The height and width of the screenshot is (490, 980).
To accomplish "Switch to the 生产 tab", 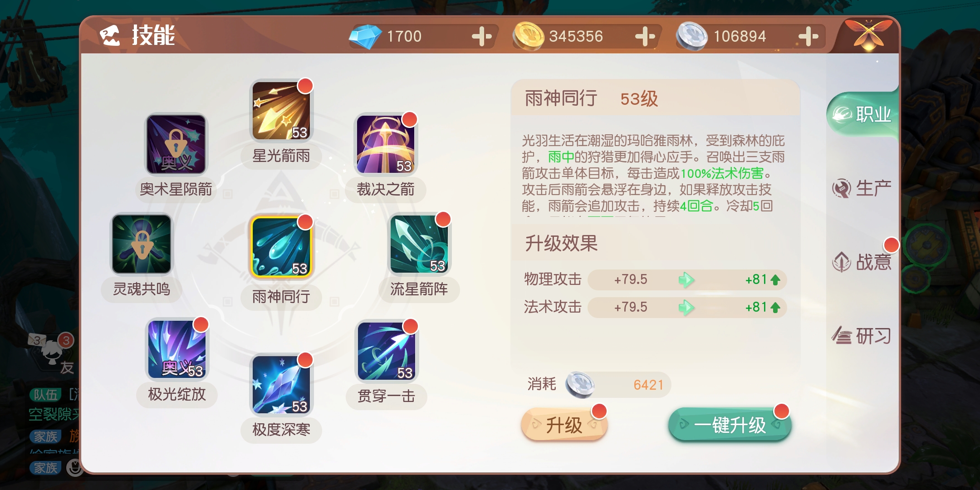I will point(862,188).
